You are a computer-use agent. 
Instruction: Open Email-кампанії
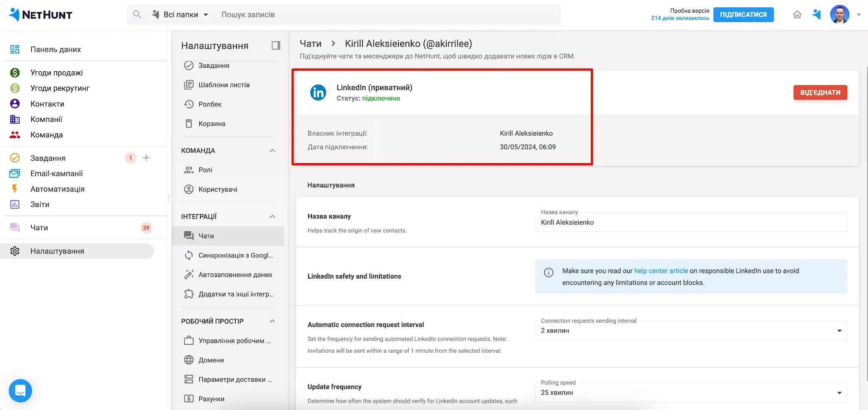point(56,173)
